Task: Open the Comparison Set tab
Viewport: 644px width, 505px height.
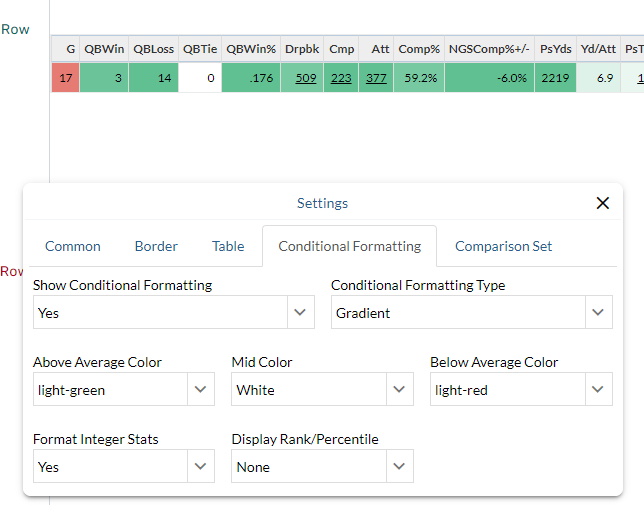Action: coord(503,246)
